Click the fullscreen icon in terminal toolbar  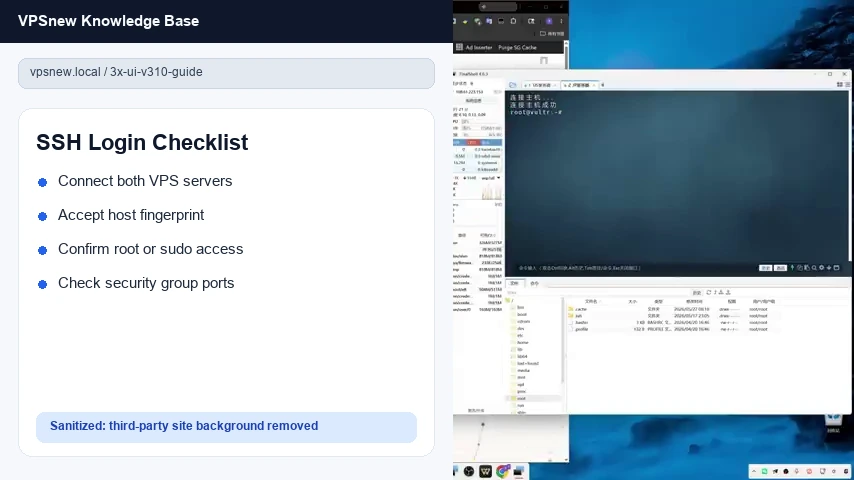click(x=837, y=268)
